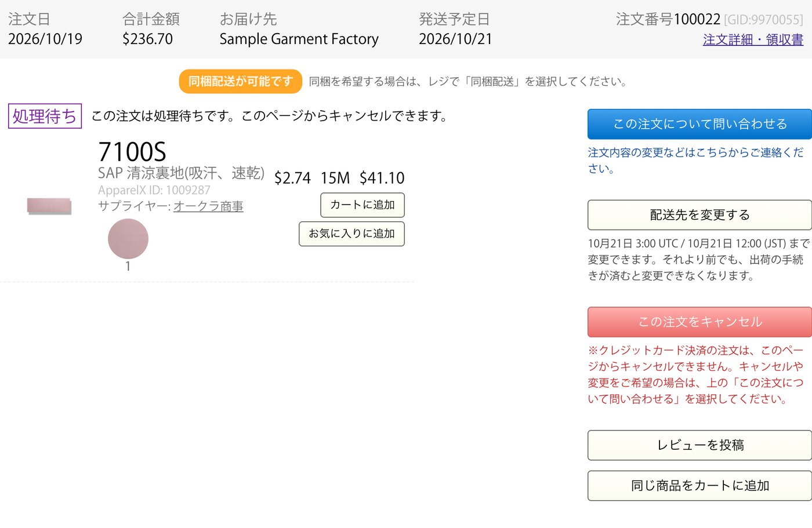Viewport: 812px width, 528px height.
Task: Click the $236.70 total amount
Action: click(147, 39)
